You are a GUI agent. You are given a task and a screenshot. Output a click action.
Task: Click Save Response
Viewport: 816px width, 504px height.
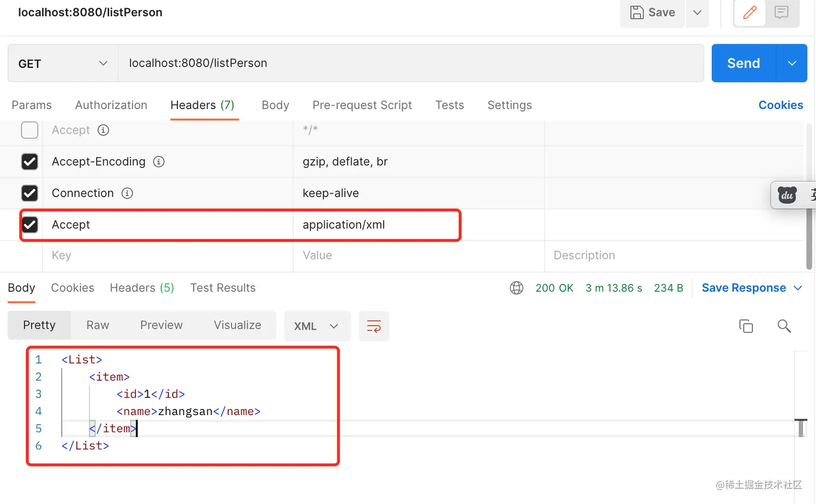[x=744, y=288]
